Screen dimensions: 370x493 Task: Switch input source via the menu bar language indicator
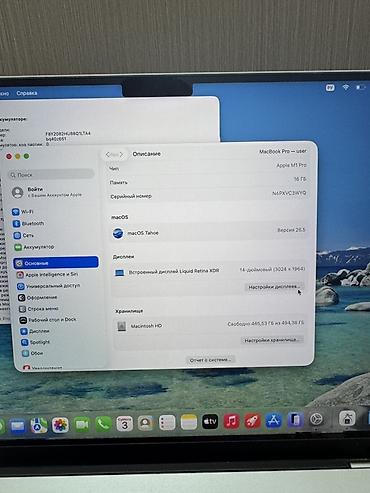330,88
